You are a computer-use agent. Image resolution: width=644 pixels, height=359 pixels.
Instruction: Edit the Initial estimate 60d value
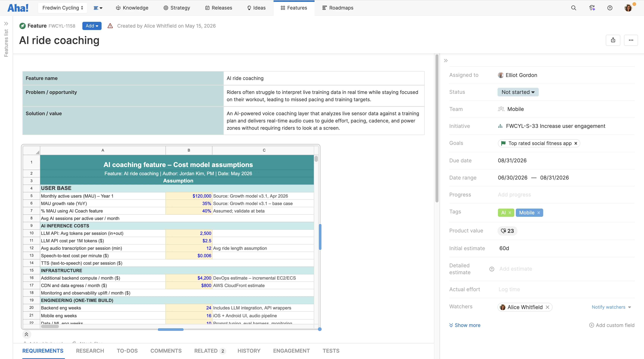pos(504,248)
